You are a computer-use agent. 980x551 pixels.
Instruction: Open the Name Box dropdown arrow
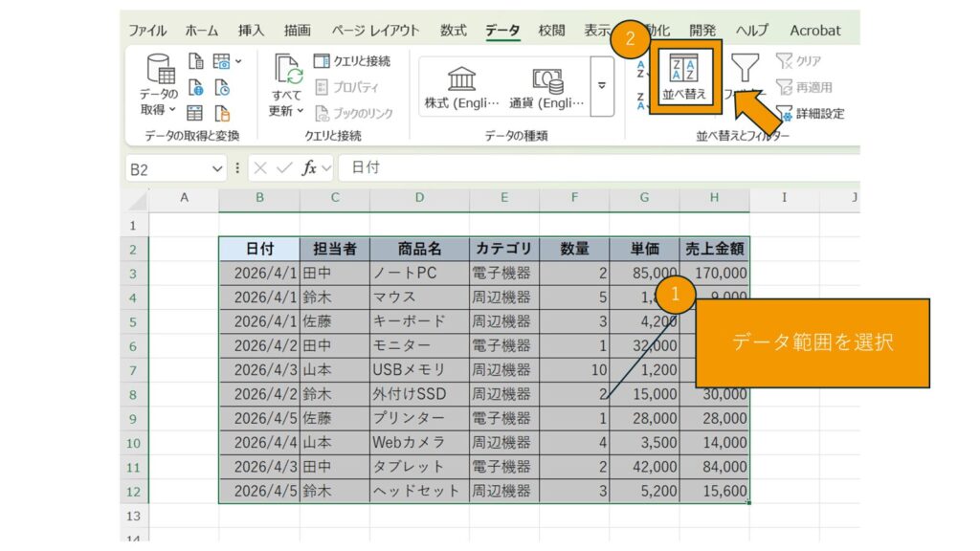point(218,167)
